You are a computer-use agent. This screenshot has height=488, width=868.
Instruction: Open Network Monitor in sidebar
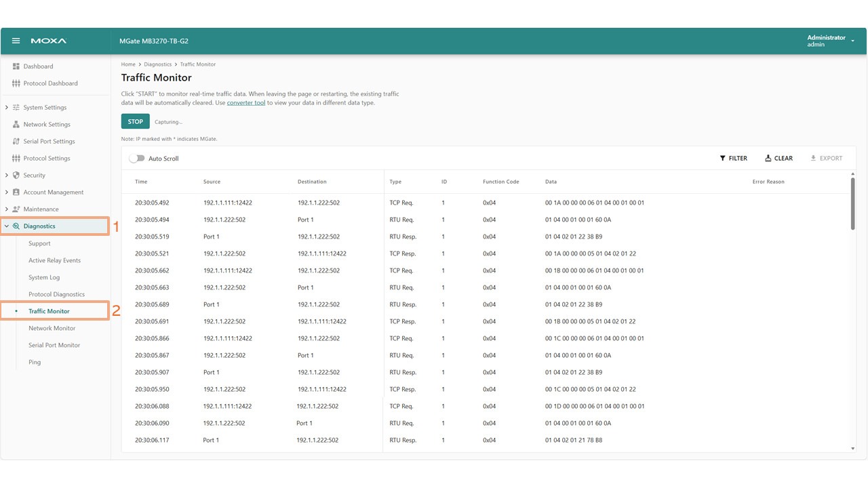coord(52,328)
